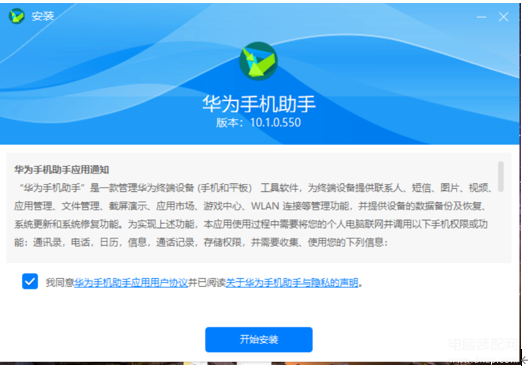528x373 pixels.
Task: Click the notice text scrollbar thumb
Action: [501, 176]
